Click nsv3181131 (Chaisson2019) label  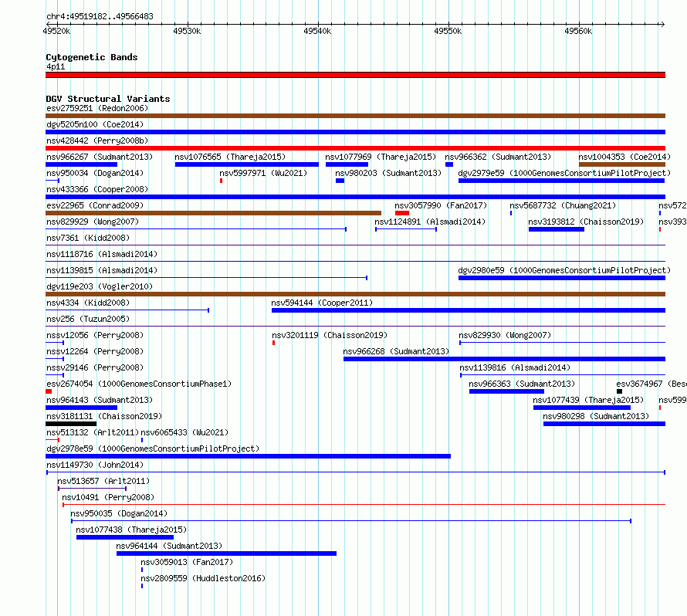click(x=104, y=416)
